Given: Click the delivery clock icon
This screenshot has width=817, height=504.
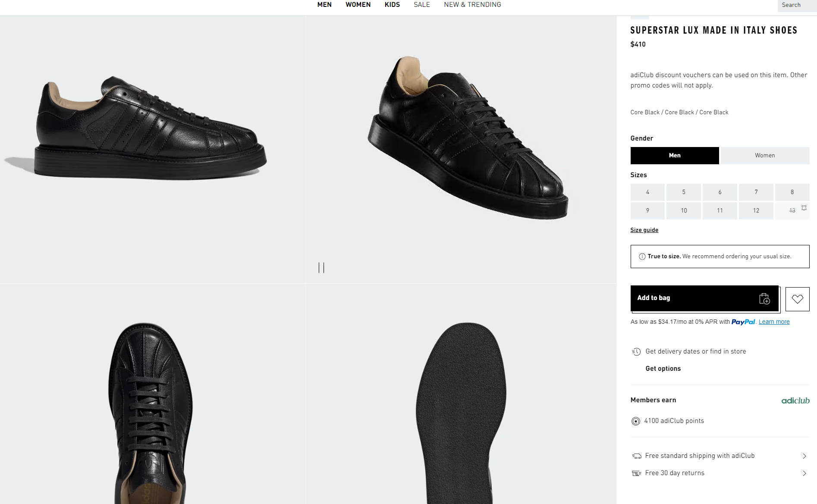Looking at the screenshot, I should pos(636,351).
